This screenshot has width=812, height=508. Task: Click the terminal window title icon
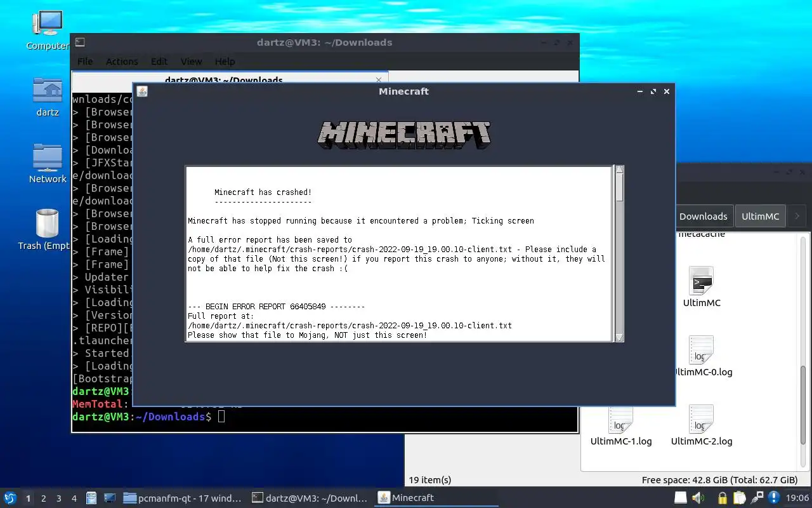click(80, 43)
